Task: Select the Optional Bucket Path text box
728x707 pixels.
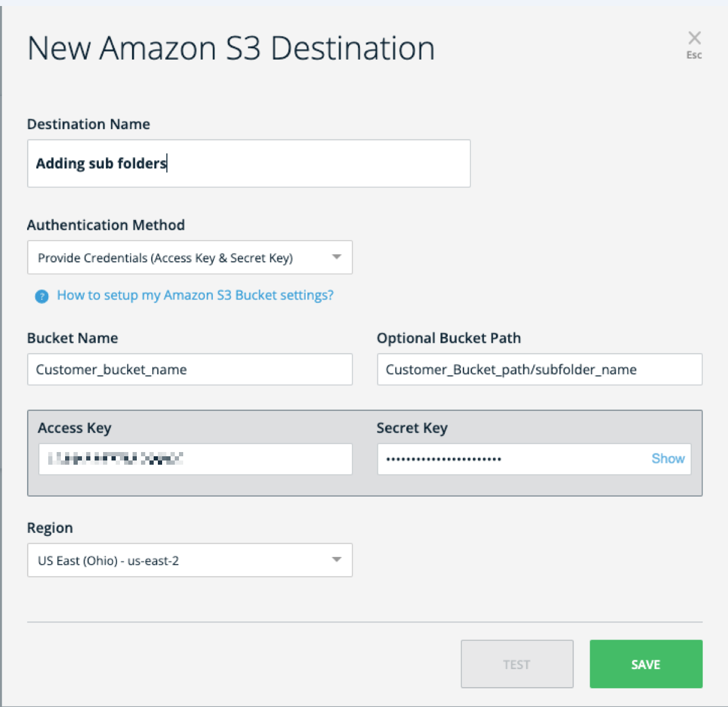Action: (x=539, y=369)
